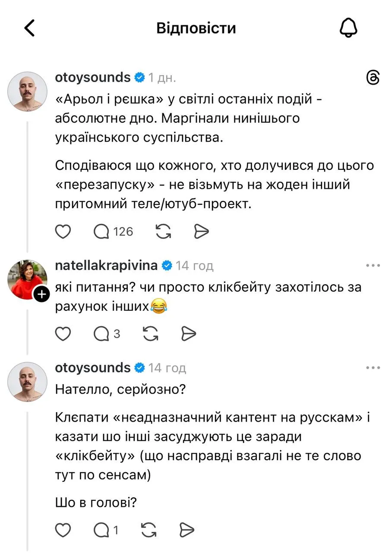Repost natellakrapivina's reply using the repost icon
The image size is (392, 553).
pos(150,334)
